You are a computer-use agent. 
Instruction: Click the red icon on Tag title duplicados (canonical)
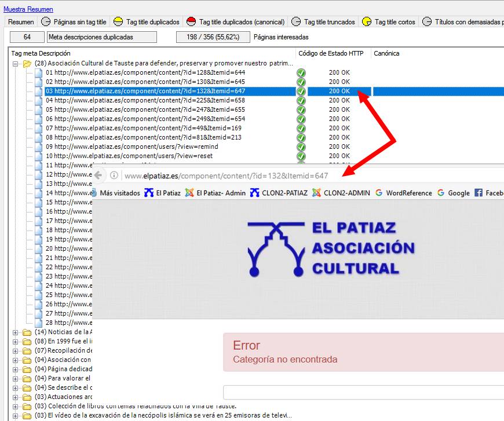191,22
